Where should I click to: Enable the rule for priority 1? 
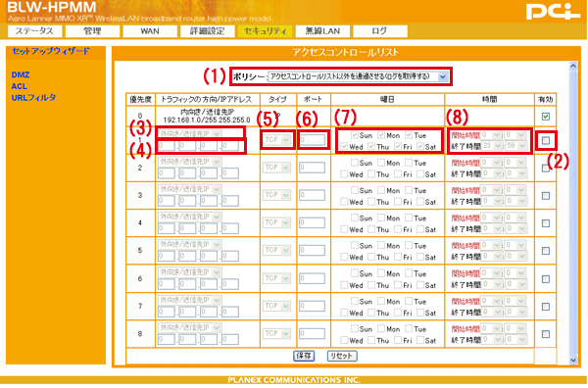pyautogui.click(x=546, y=140)
